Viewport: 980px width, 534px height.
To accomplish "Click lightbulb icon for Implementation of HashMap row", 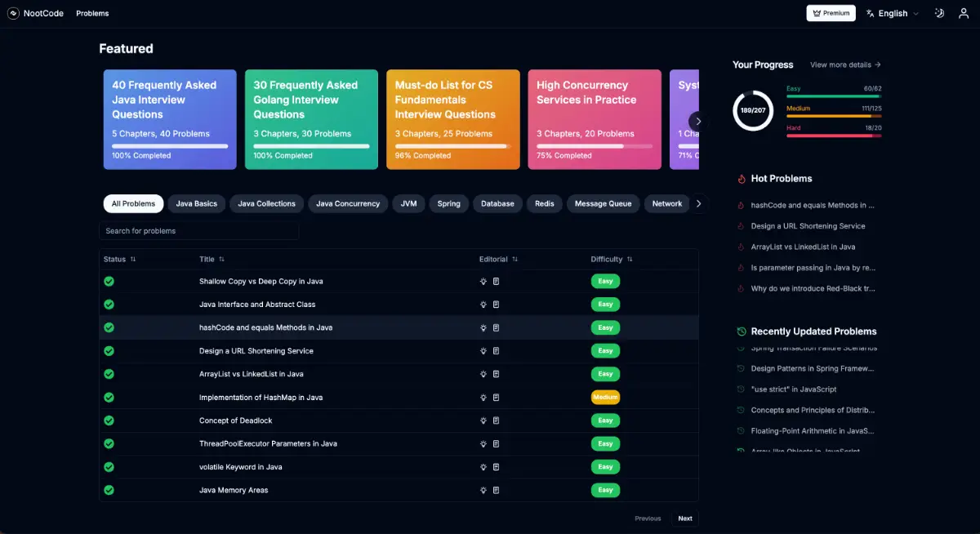I will coord(483,398).
